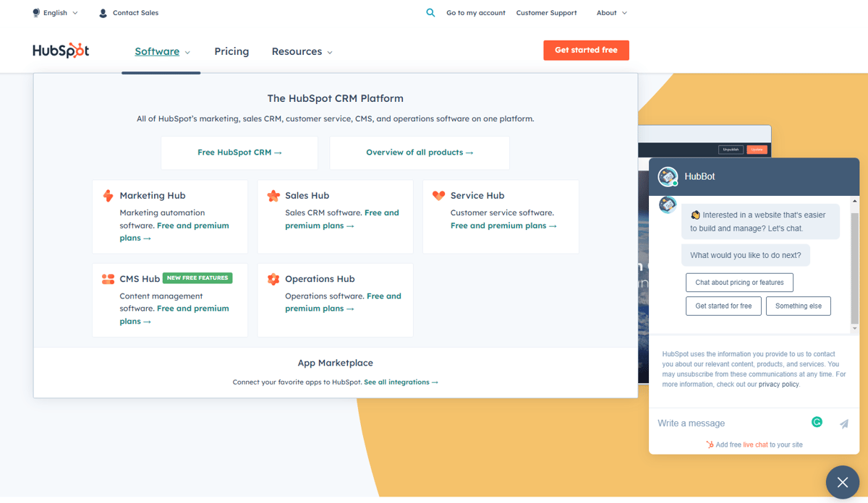The width and height of the screenshot is (868, 503).
Task: Choose Something else in chat
Action: click(x=799, y=306)
